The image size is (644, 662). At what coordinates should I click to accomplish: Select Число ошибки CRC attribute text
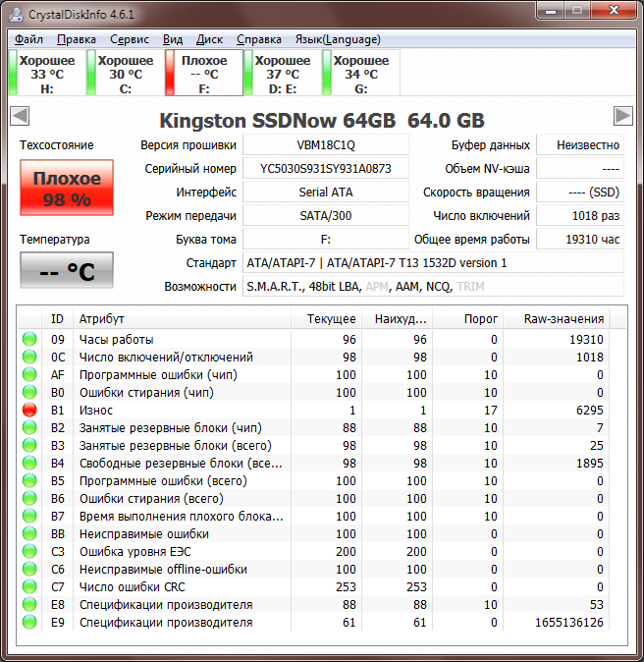pyautogui.click(x=133, y=587)
